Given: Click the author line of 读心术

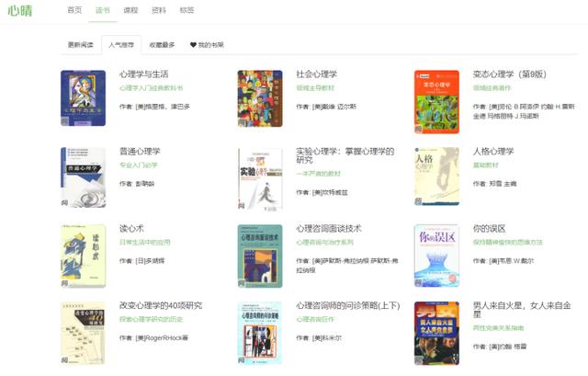Looking at the screenshot, I should point(141,261).
